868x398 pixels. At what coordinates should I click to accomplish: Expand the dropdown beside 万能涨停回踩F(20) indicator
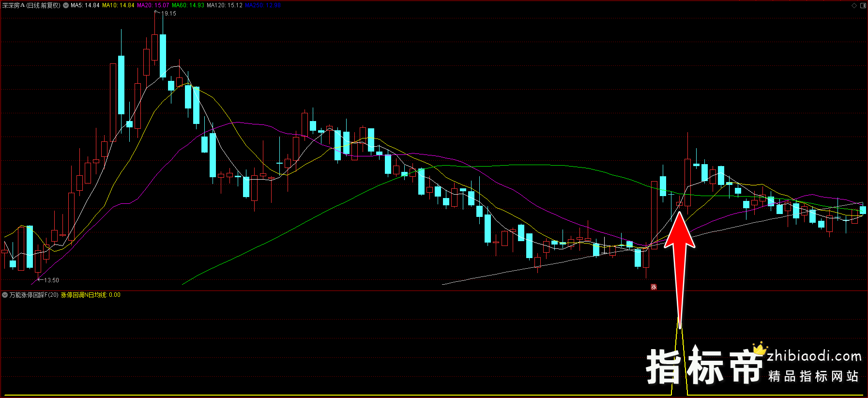click(x=5, y=295)
